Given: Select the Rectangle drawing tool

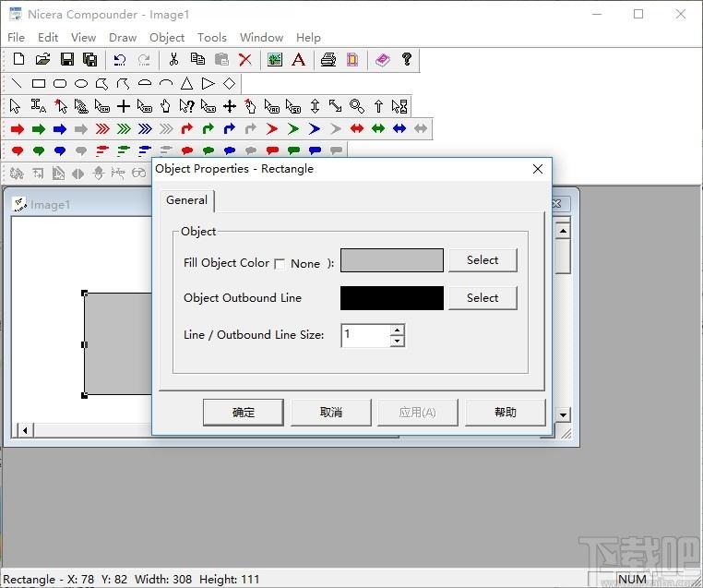Looking at the screenshot, I should click(39, 83).
